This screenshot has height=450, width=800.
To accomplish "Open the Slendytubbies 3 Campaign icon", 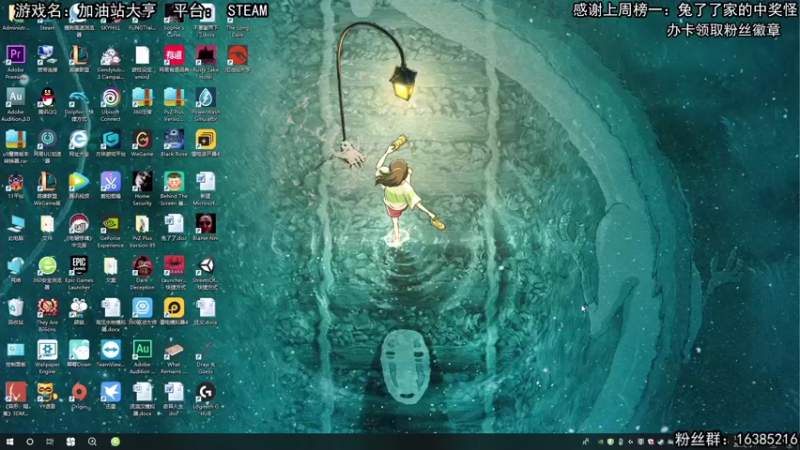I will click(110, 55).
